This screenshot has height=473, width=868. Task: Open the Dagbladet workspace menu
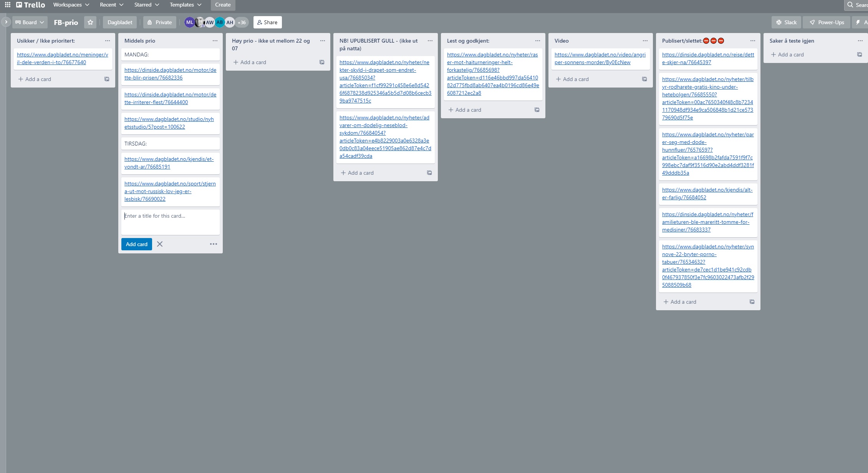119,22
